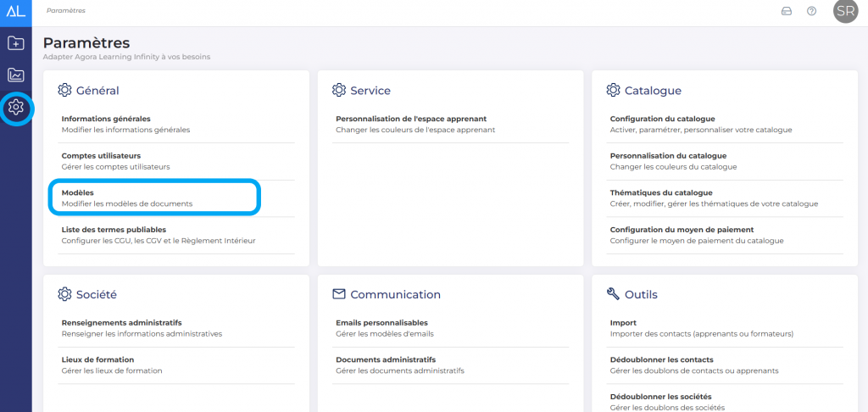The image size is (868, 412).
Task: Click the wrench icon beside Outils
Action: [614, 294]
